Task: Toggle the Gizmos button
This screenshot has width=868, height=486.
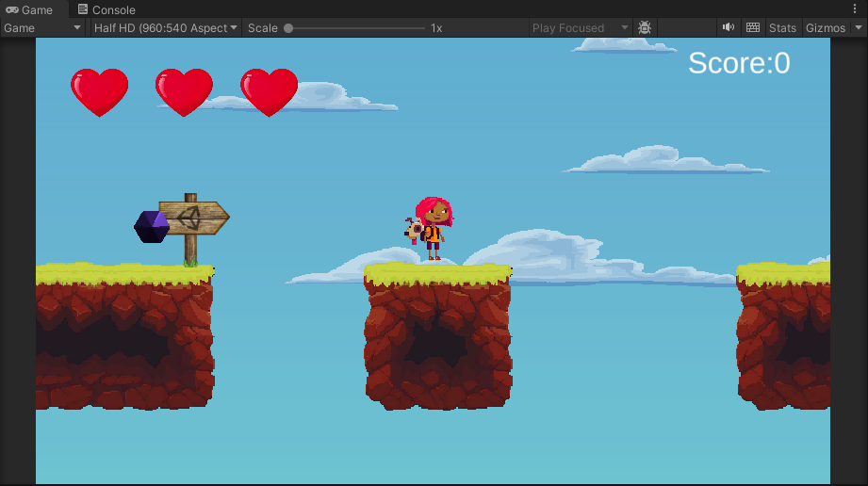Action: coord(826,27)
